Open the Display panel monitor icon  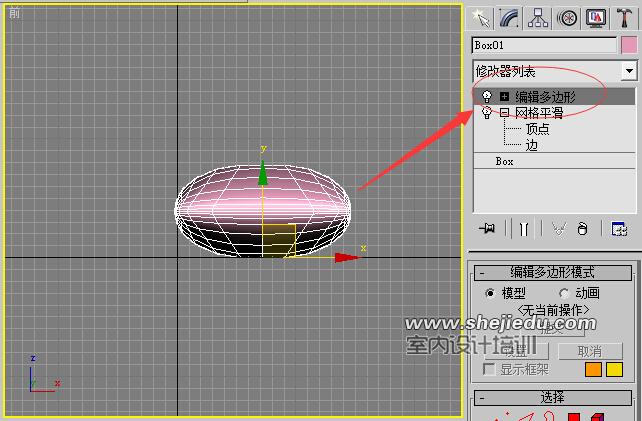(596, 18)
